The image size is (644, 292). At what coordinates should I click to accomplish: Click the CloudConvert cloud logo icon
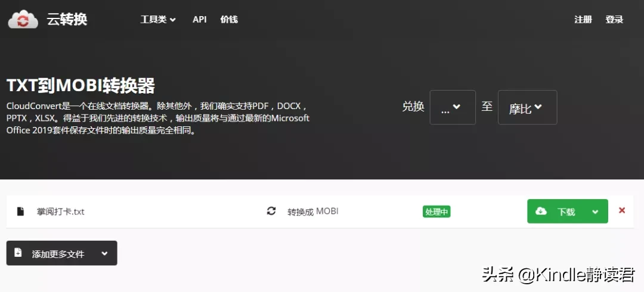pos(23,19)
